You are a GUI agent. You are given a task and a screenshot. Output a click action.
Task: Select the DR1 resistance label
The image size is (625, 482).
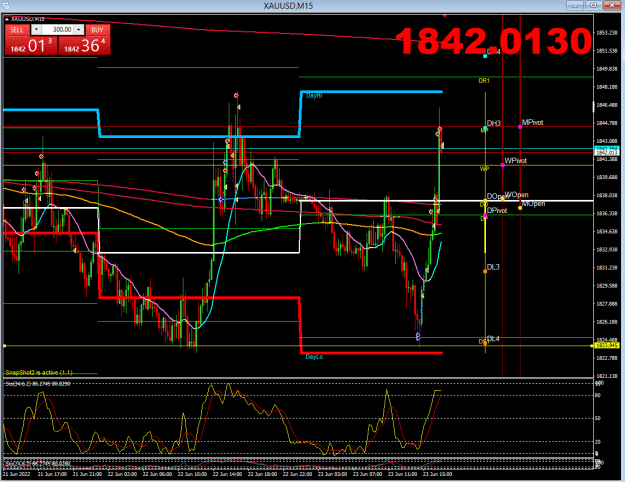click(484, 81)
